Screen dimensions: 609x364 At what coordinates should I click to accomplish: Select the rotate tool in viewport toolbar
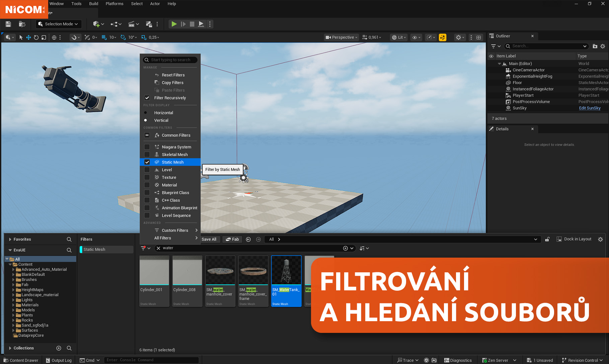click(36, 37)
